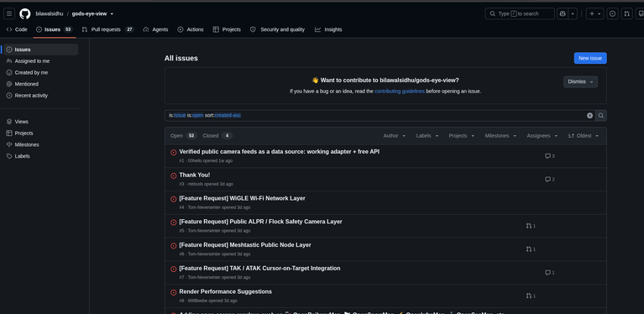Viewport: 644px width, 314px height.
Task: Select Issues in the left sidebar
Action: click(40, 50)
